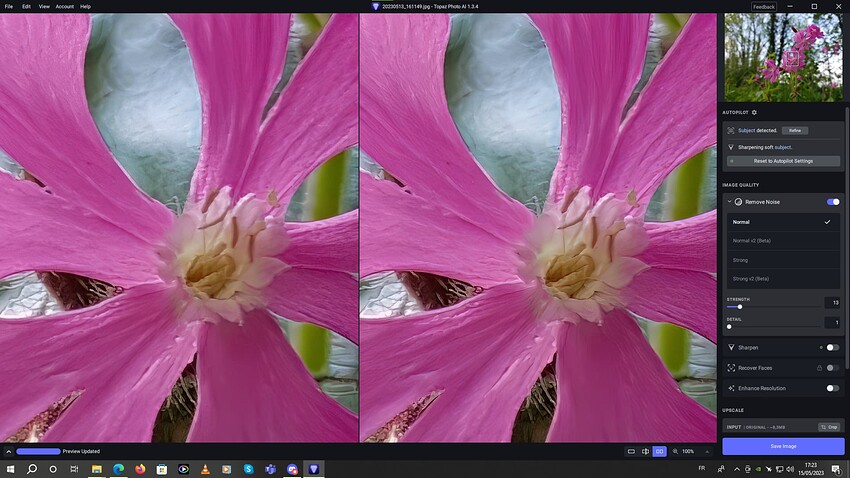Click the FR language indicator

(701, 468)
